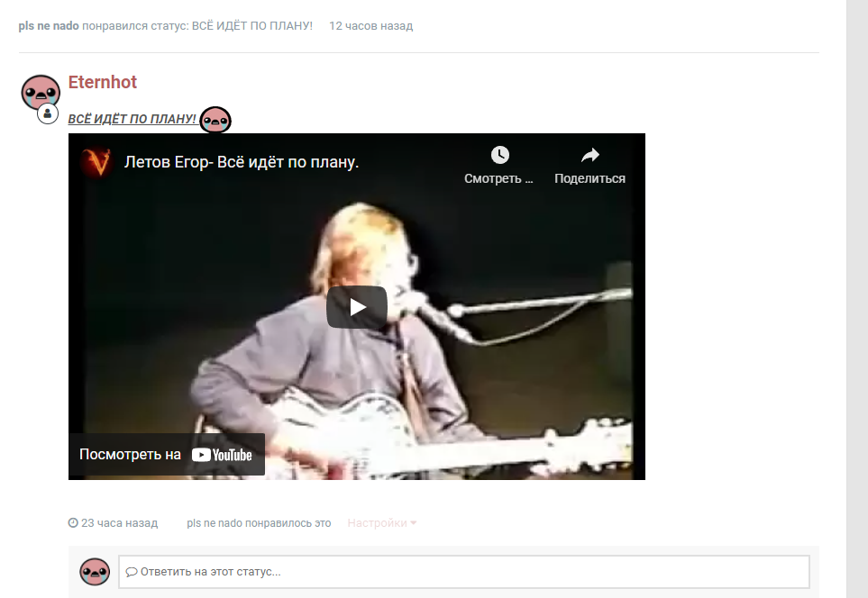The height and width of the screenshot is (598, 868).
Task: Click the Share arrow icon
Action: tap(590, 156)
